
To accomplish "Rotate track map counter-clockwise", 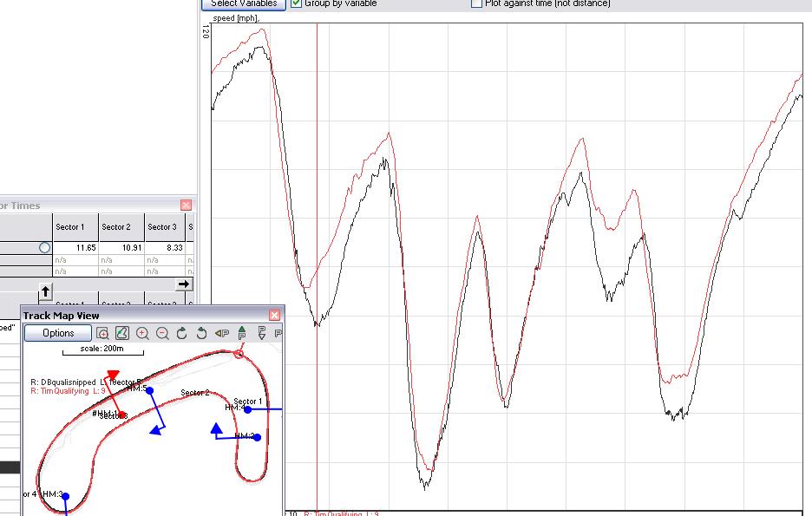I will [201, 333].
